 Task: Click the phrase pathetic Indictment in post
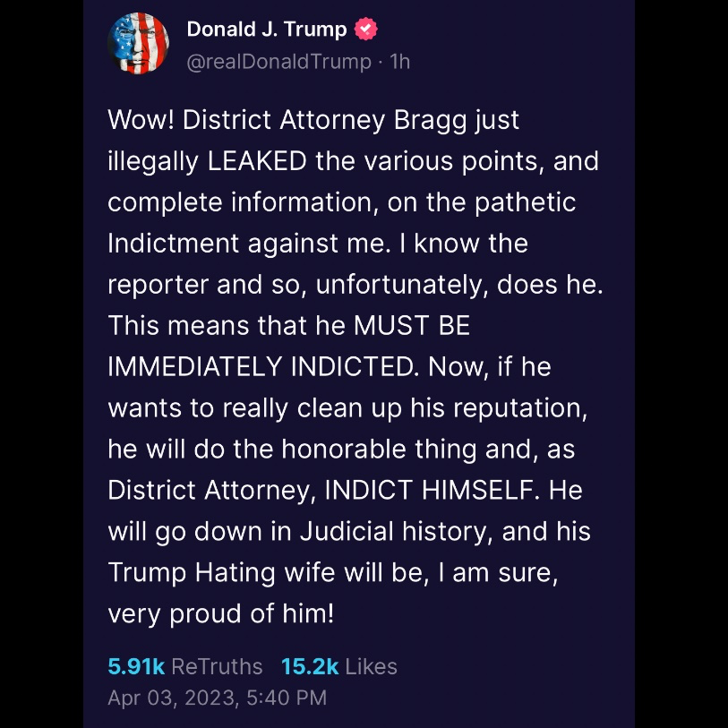(342, 223)
